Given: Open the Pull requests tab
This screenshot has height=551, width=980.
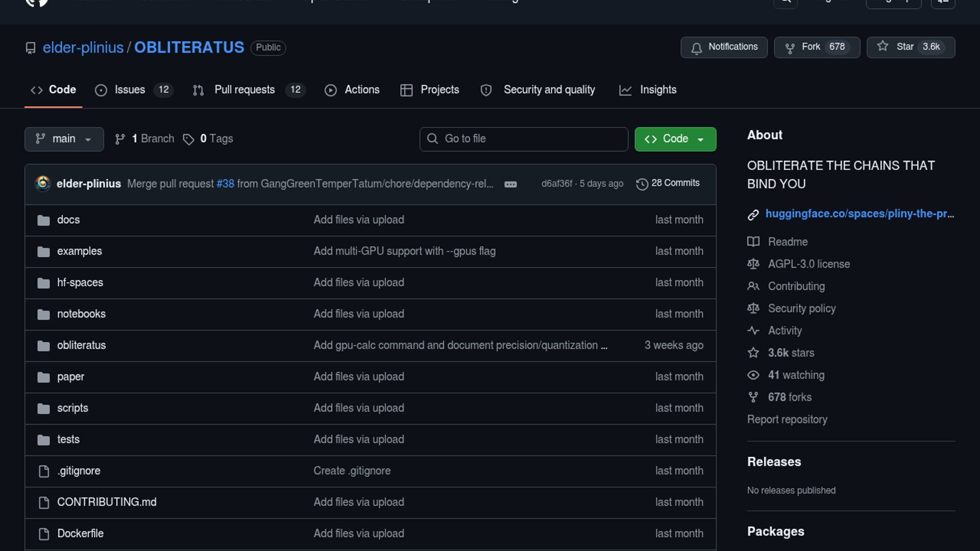Looking at the screenshot, I should pyautogui.click(x=244, y=90).
